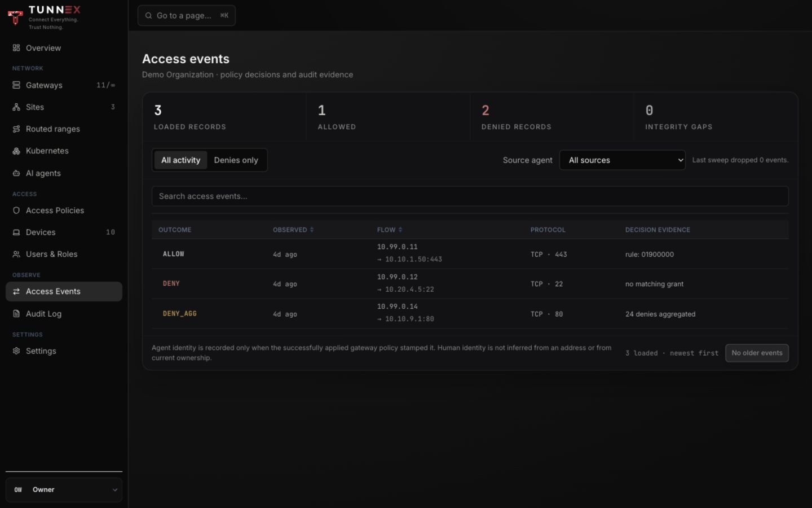Click the Kubernetes icon in sidebar
The image size is (812, 508).
pos(16,151)
